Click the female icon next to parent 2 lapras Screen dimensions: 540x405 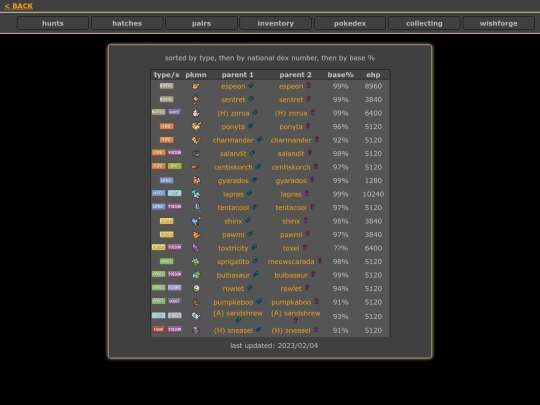coord(307,193)
